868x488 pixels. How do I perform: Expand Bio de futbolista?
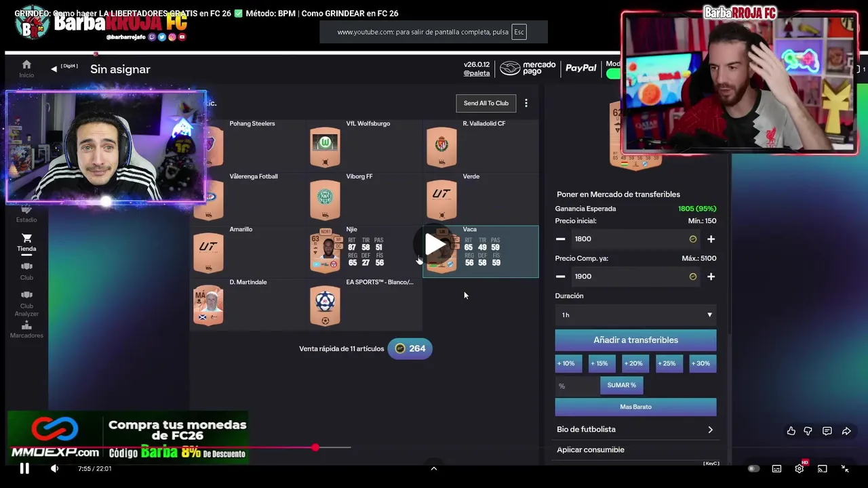click(x=635, y=430)
